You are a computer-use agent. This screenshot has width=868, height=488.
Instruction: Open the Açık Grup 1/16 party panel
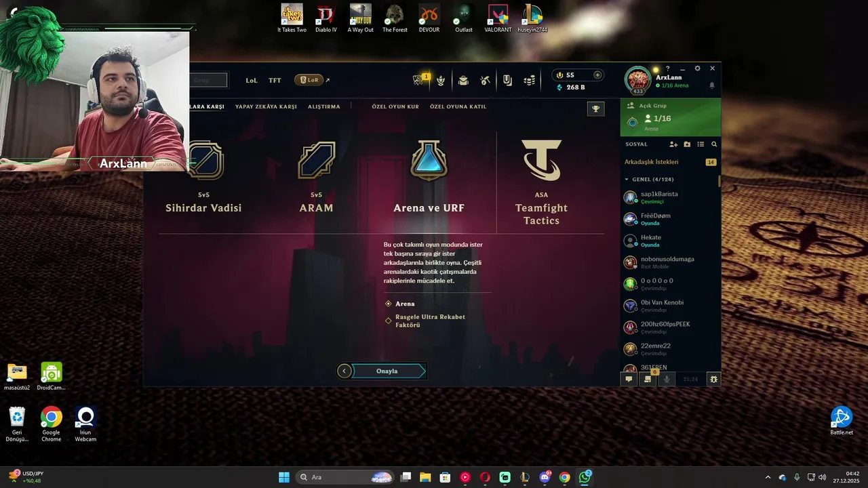670,117
